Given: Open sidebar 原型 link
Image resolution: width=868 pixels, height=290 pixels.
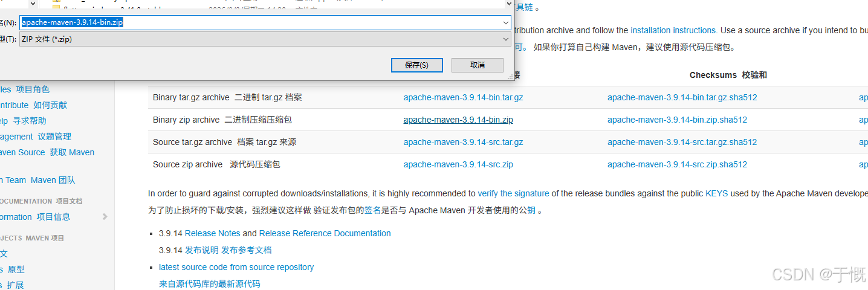Looking at the screenshot, I should 16,269.
